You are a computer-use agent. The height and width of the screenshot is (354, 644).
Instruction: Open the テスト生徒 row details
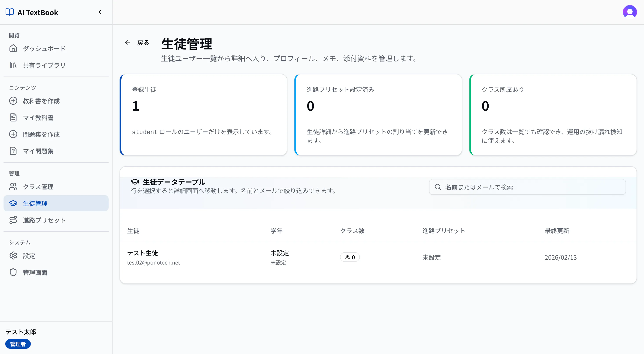378,257
